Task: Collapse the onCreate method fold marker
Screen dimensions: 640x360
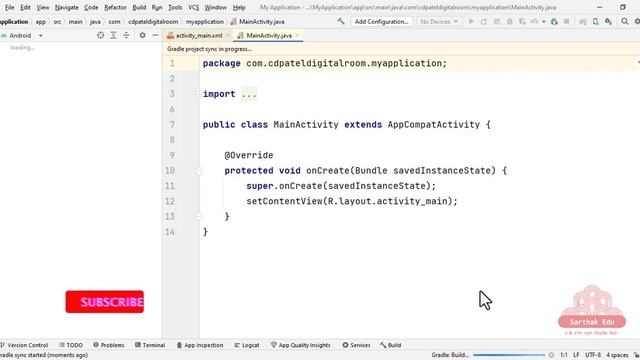Action: tap(199, 171)
